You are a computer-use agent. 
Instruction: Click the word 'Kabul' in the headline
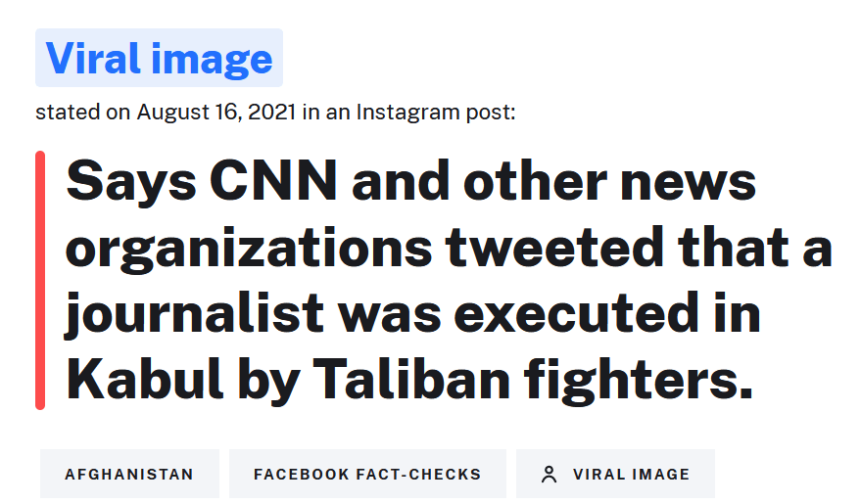(145, 379)
